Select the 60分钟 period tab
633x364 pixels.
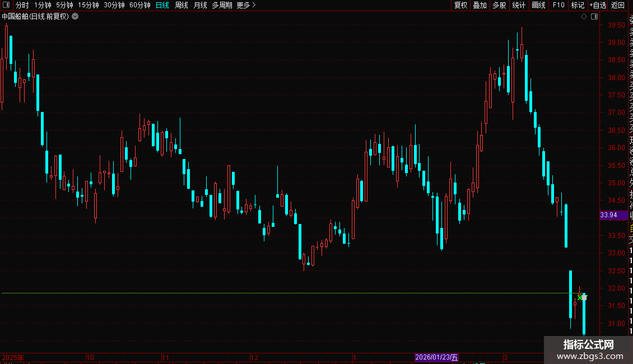click(140, 5)
